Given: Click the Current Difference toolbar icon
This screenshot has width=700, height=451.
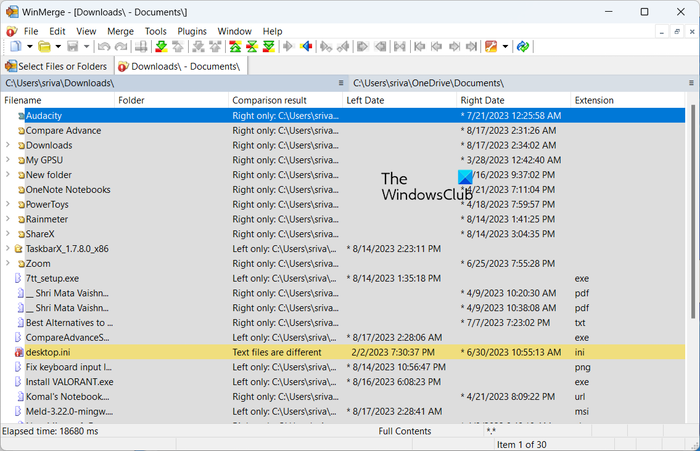Looking at the screenshot, I should [251, 47].
